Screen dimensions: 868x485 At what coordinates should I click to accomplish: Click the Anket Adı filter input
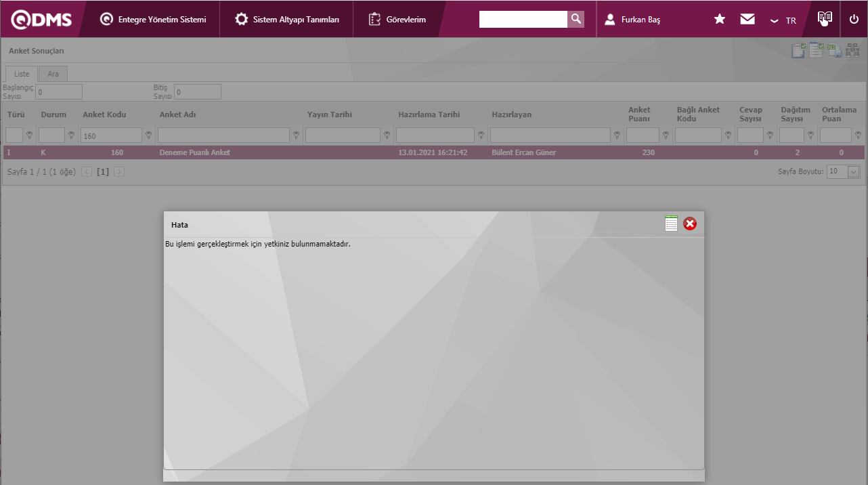223,135
